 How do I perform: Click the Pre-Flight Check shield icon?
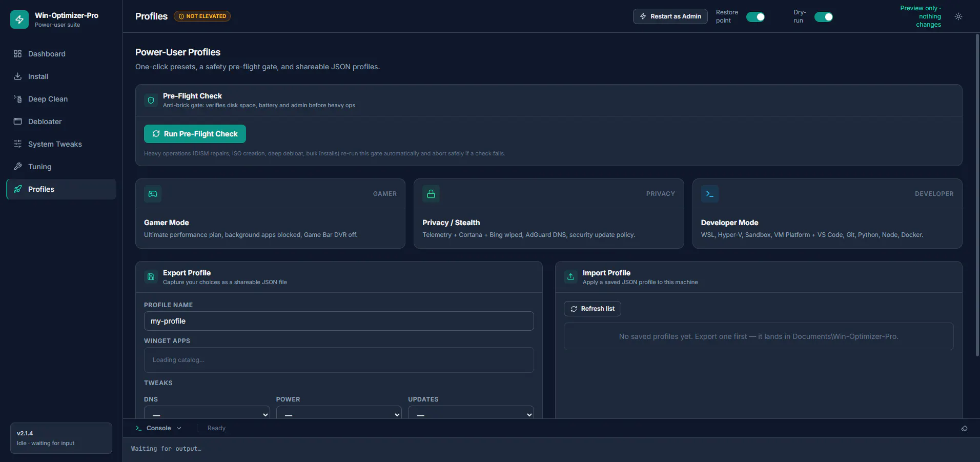(x=151, y=101)
